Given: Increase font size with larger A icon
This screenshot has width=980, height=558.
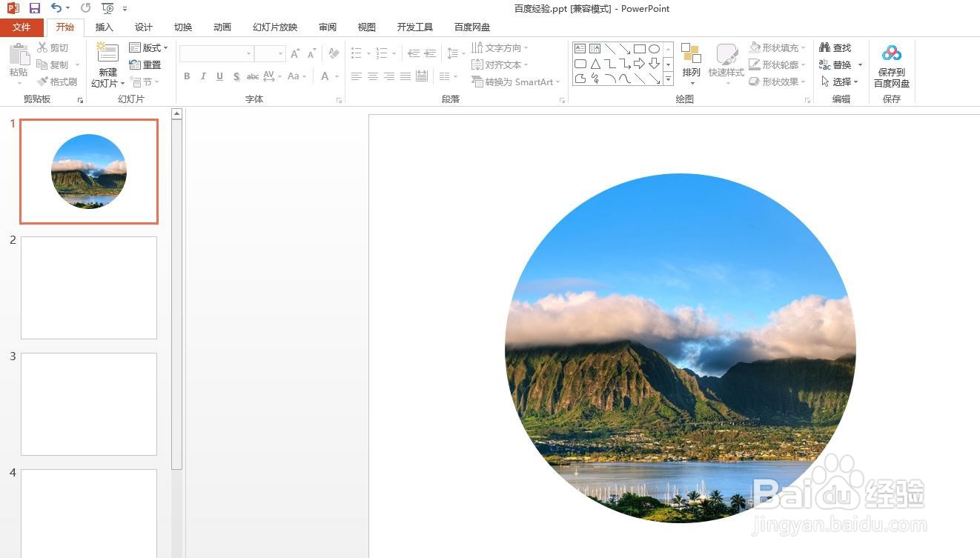Looking at the screenshot, I should click(x=295, y=53).
